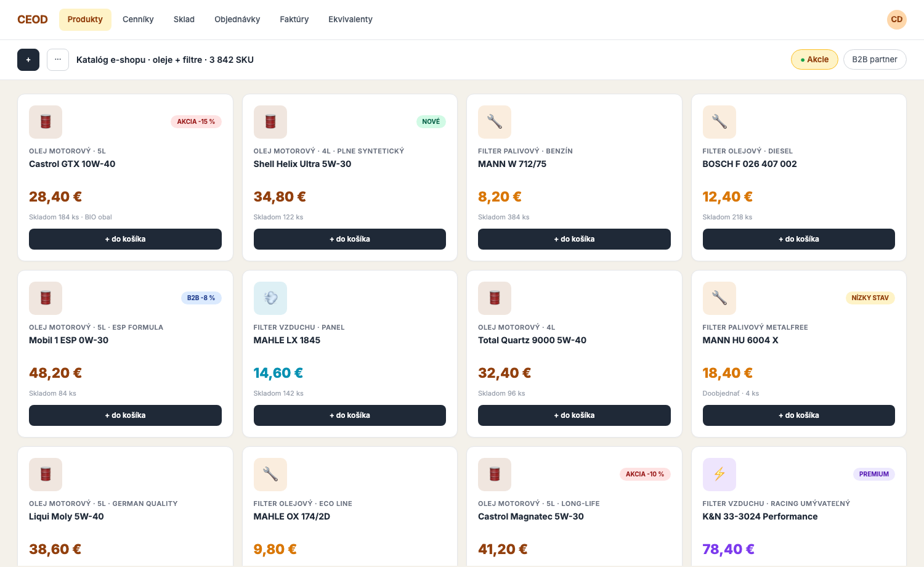
Task: Open the Sklad tab
Action: 184,20
